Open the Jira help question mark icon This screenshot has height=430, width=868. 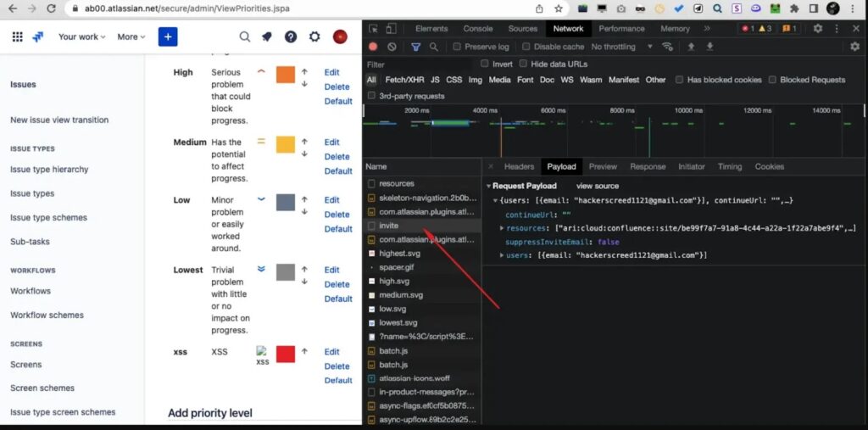[x=291, y=37]
